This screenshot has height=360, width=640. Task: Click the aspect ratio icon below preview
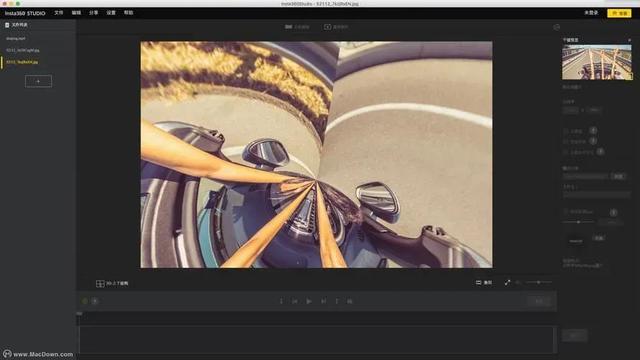(478, 282)
